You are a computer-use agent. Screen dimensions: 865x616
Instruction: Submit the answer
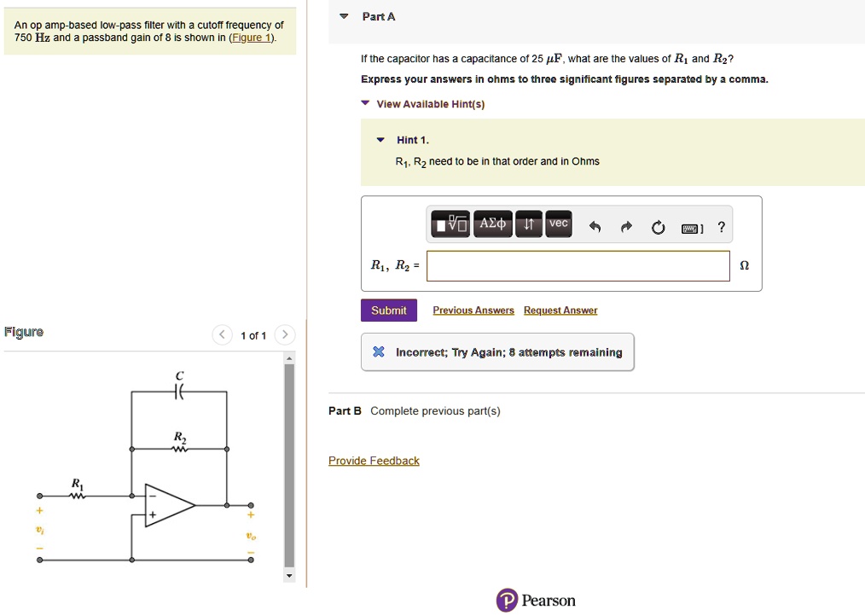[x=388, y=310]
